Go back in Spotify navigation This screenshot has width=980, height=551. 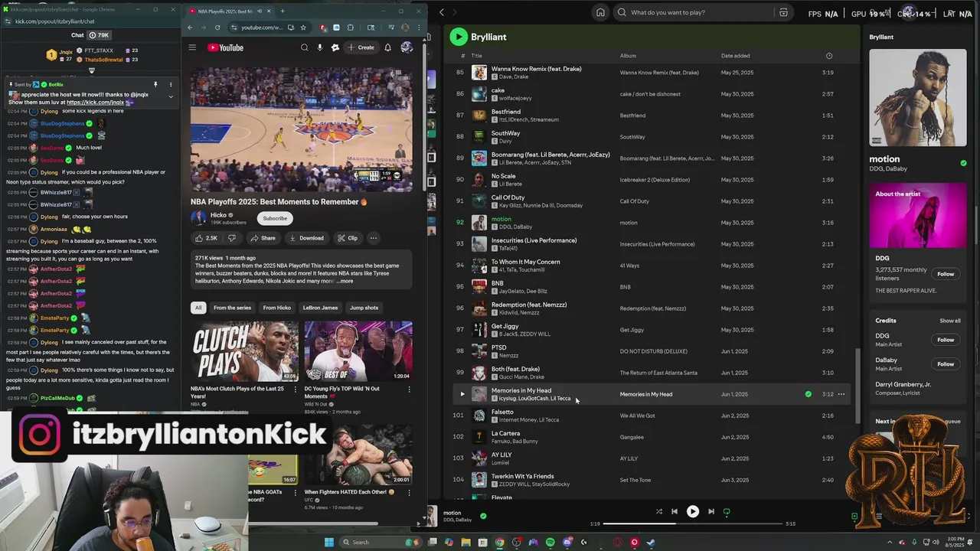442,12
